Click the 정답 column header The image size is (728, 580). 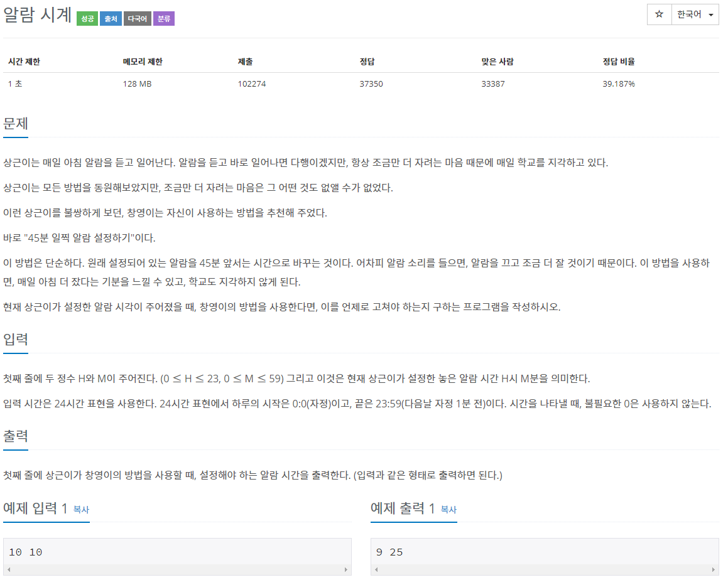pyautogui.click(x=367, y=62)
